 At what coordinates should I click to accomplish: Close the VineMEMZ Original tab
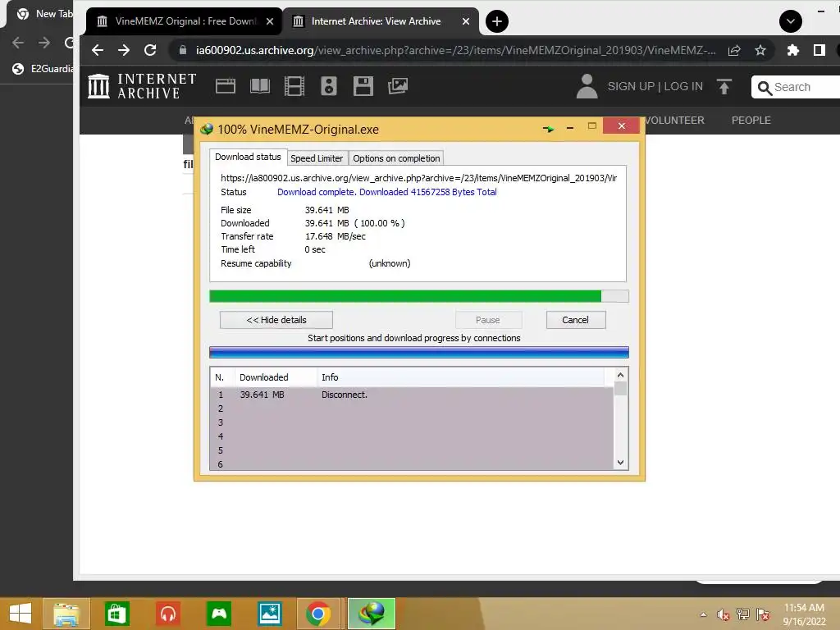tap(270, 21)
